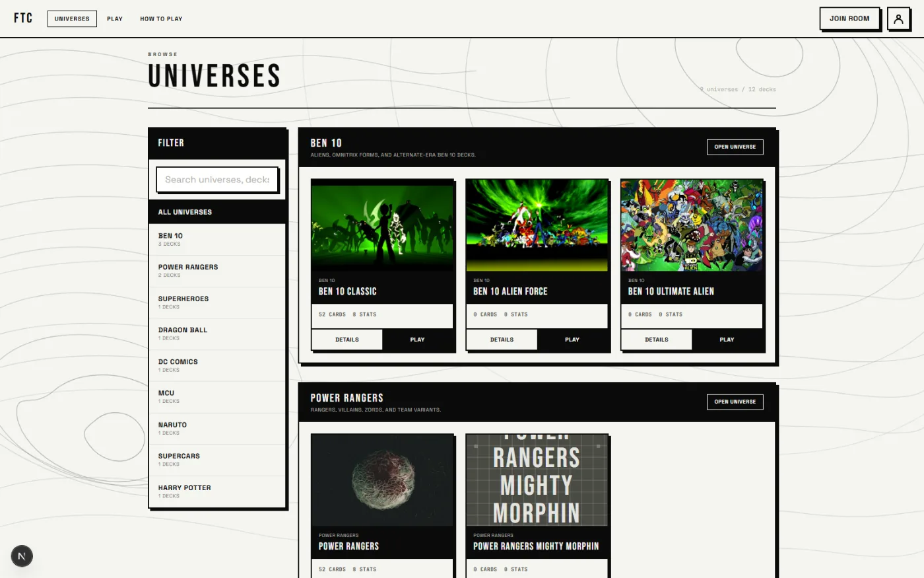924x578 pixels.
Task: Click the Power Rangers section heading
Action: coord(347,398)
